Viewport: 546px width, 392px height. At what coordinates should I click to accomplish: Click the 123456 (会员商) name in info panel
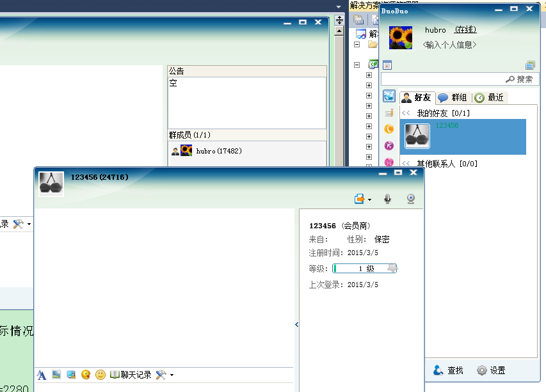pyautogui.click(x=339, y=226)
